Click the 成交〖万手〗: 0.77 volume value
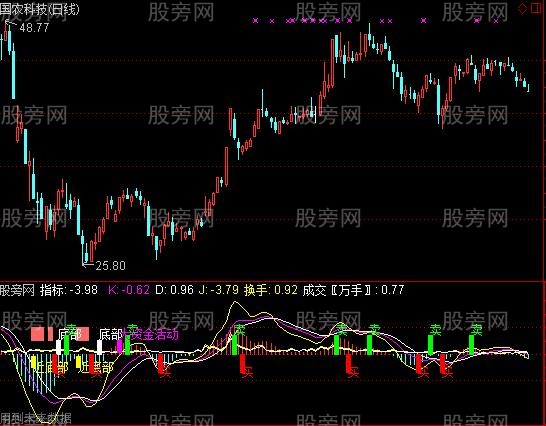 point(353,290)
